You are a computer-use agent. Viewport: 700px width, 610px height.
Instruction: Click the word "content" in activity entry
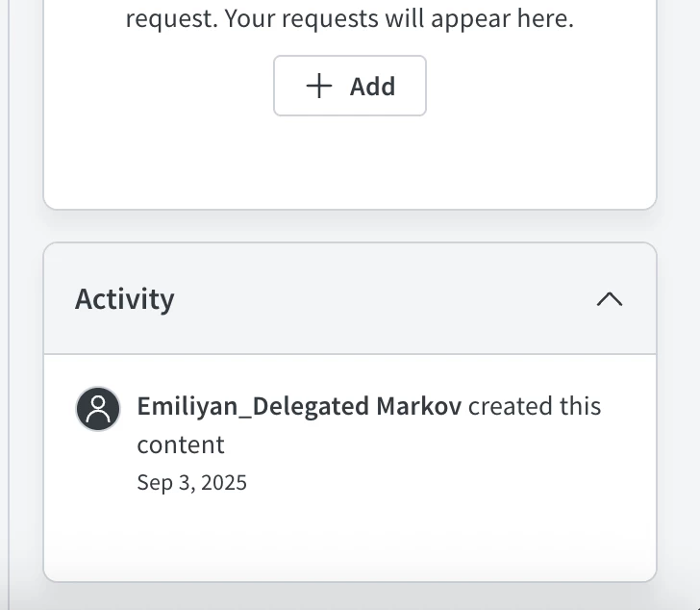click(181, 445)
